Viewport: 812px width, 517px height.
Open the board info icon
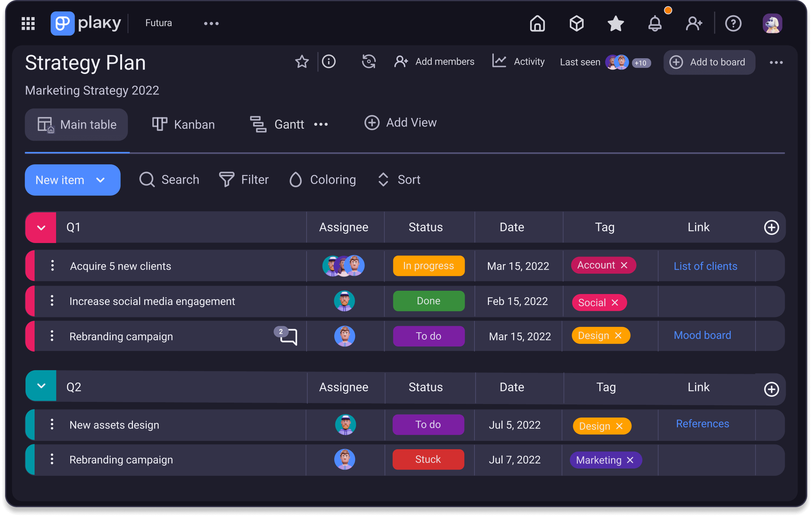click(x=329, y=62)
